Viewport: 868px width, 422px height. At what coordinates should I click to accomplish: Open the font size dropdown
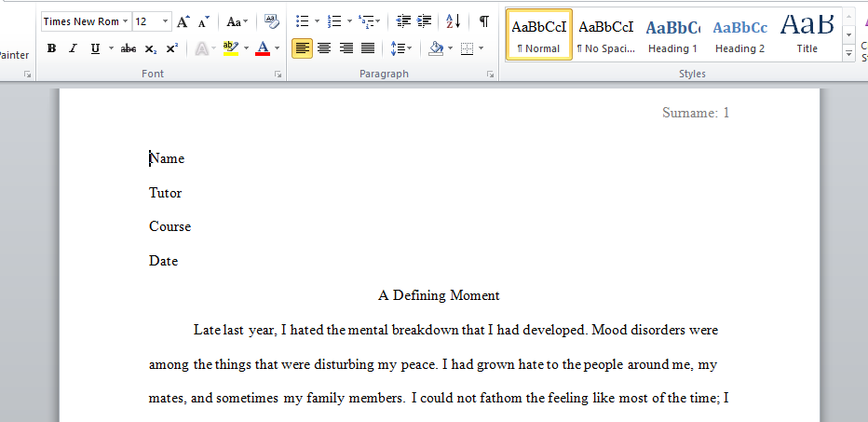click(x=165, y=21)
